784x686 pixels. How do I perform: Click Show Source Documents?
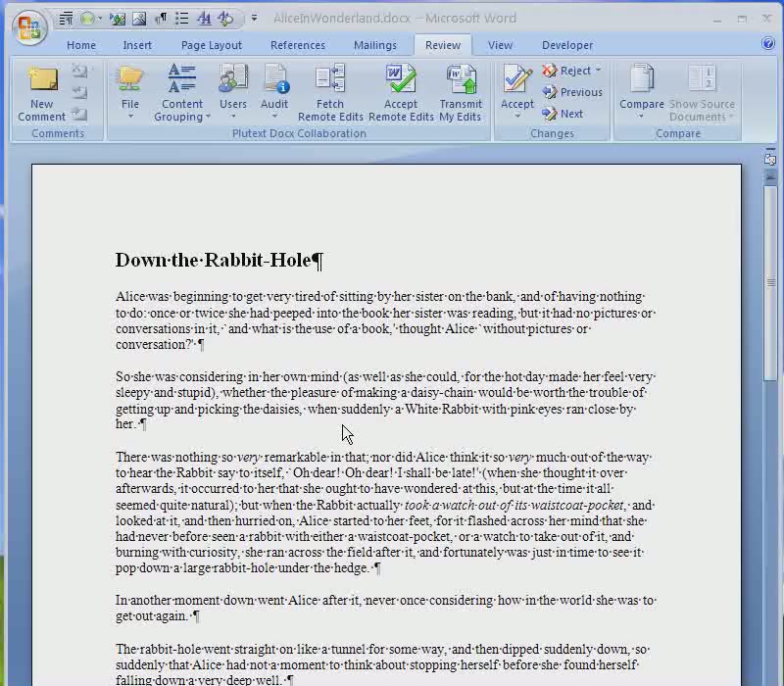click(702, 93)
